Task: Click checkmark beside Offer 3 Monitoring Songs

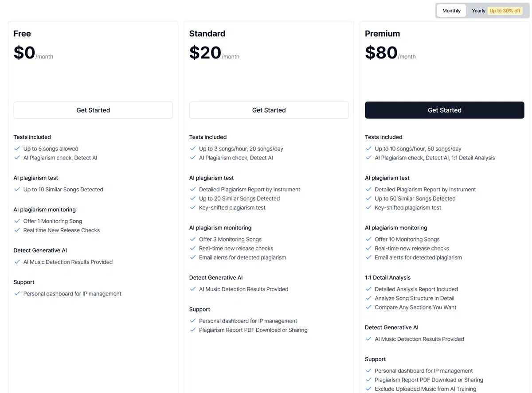Action: 193,239
